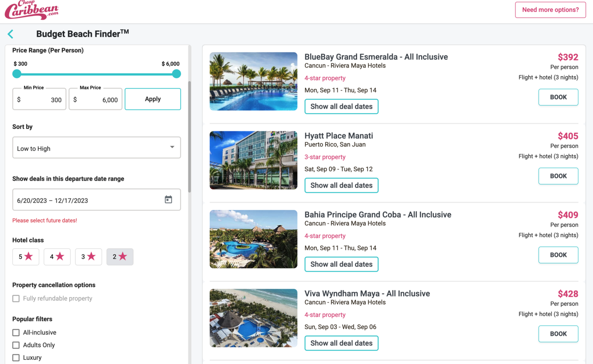Show all deal dates for Hyatt Place Manati
The width and height of the screenshot is (593, 364).
(x=341, y=185)
